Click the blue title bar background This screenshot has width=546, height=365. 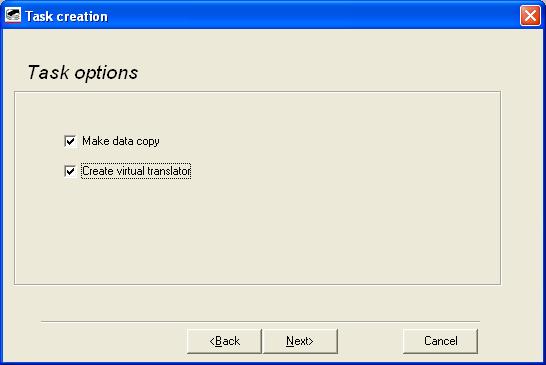pyautogui.click(x=313, y=16)
